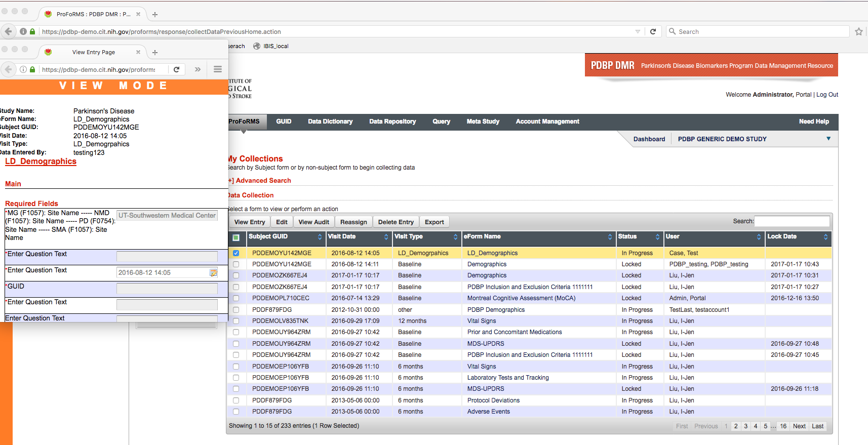Click the back arrow in main browser window
The width and height of the screenshot is (868, 445).
coord(8,31)
